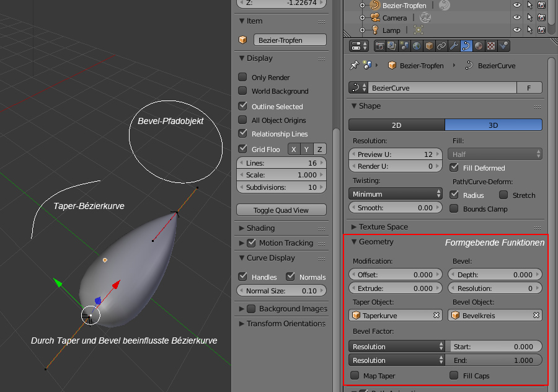Open the Object properties tab
Image resolution: width=558 pixels, height=392 pixels.
(428, 46)
